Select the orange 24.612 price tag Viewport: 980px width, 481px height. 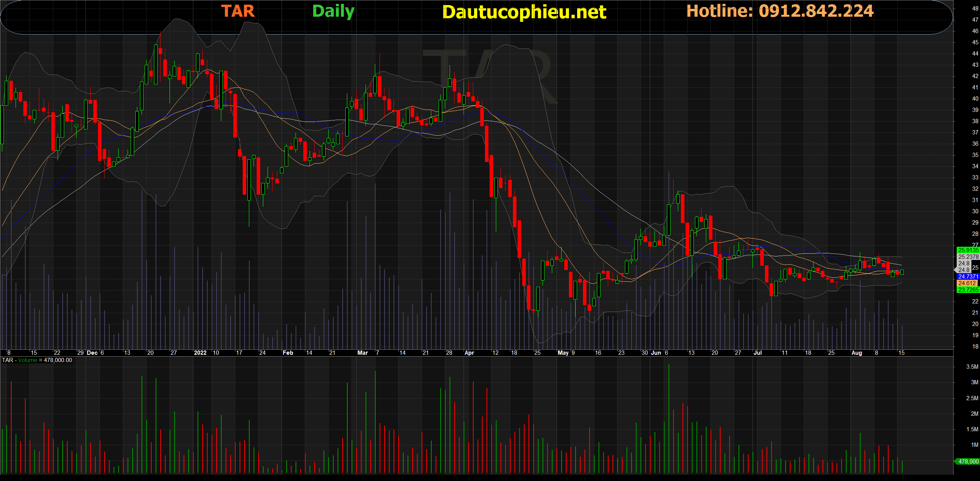(x=967, y=283)
